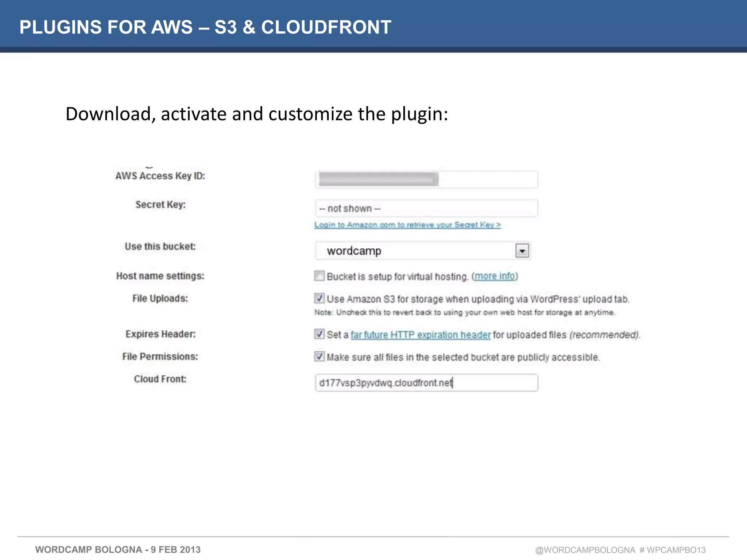The height and width of the screenshot is (560, 747).
Task: Toggle 'Use Amazon S3 for storage' checkbox
Action: [319, 298]
